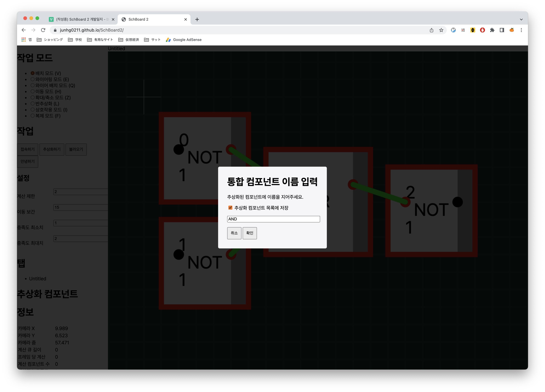
Task: Open the 学校 bookmark folder
Action: coord(75,40)
